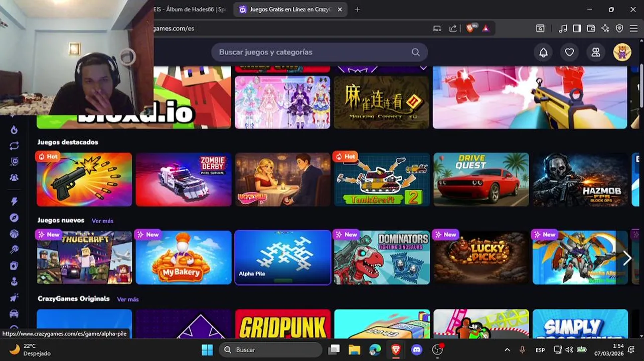Open the Zombie Derby game thumbnail
Screen dimensions: 644x361
(184, 179)
